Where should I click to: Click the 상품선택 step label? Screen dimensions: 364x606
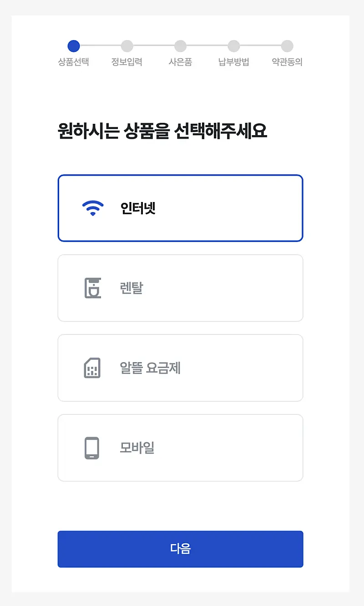(74, 62)
